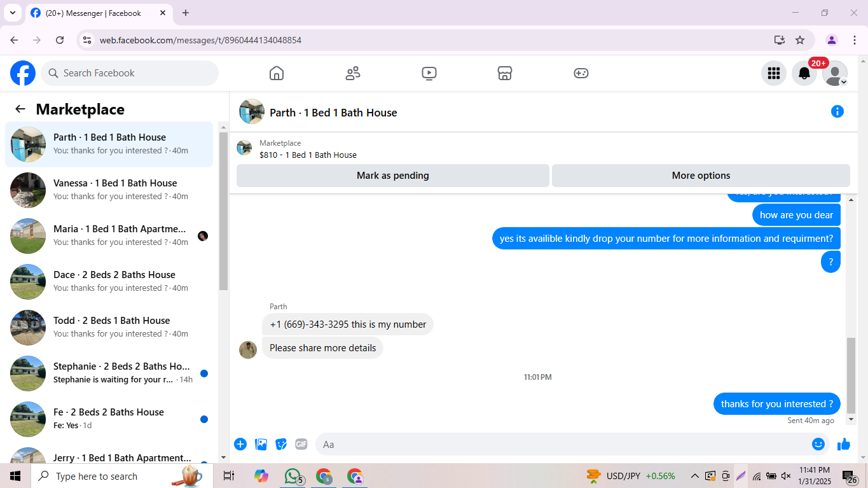The width and height of the screenshot is (868, 488).
Task: Click the 'yes its availible kindly drop your number' message
Action: pos(666,239)
